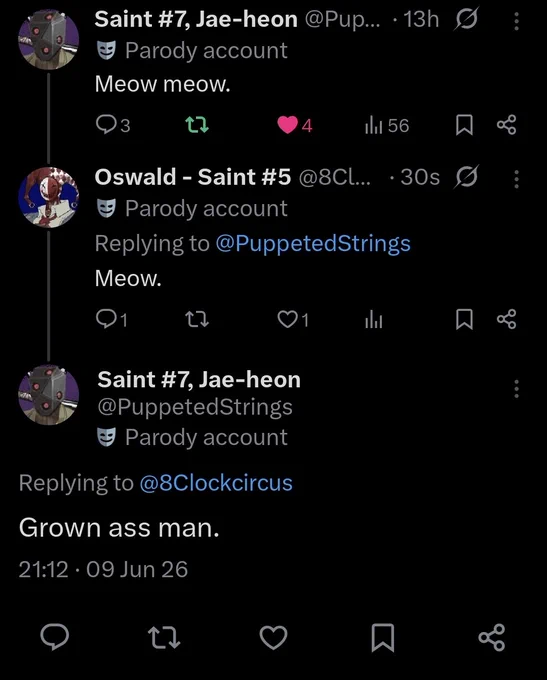
Task: Bookmark Oswald's 'Meow.' reply
Action: pos(464,320)
